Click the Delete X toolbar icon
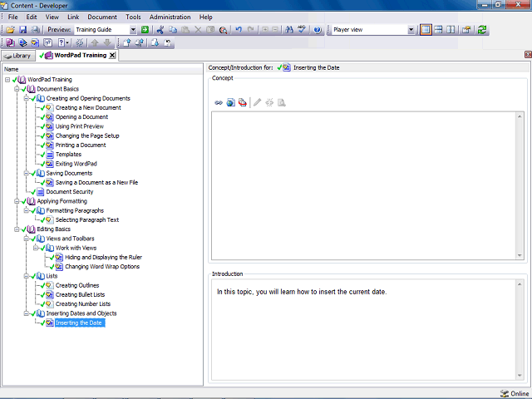The image size is (532, 399). (x=198, y=30)
